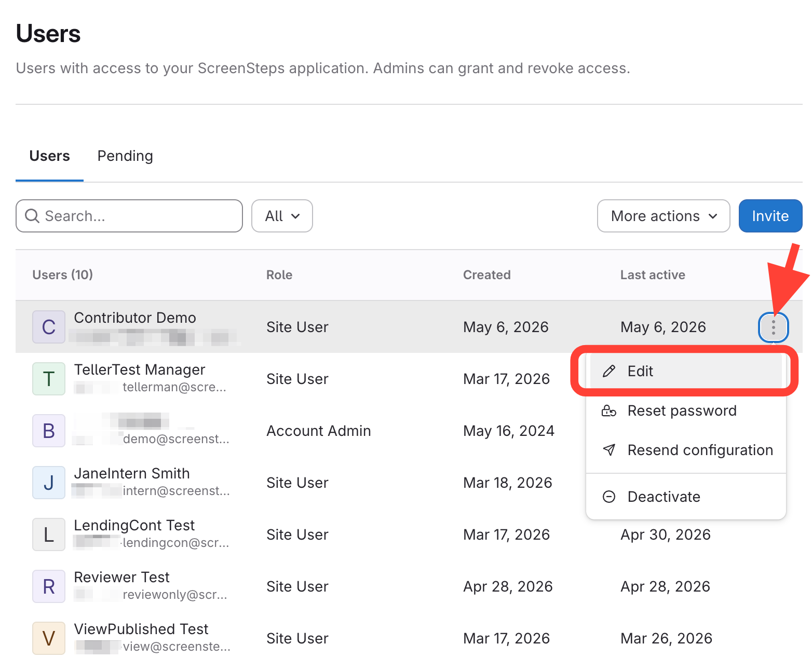Viewport: 812px width, 658px height.
Task: Select the TellerTest Manager name
Action: (x=140, y=369)
